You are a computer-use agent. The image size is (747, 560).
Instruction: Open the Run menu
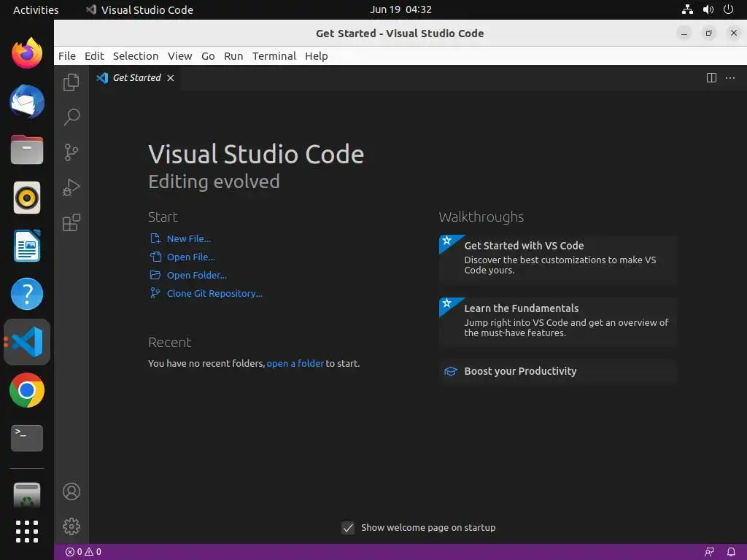tap(233, 56)
